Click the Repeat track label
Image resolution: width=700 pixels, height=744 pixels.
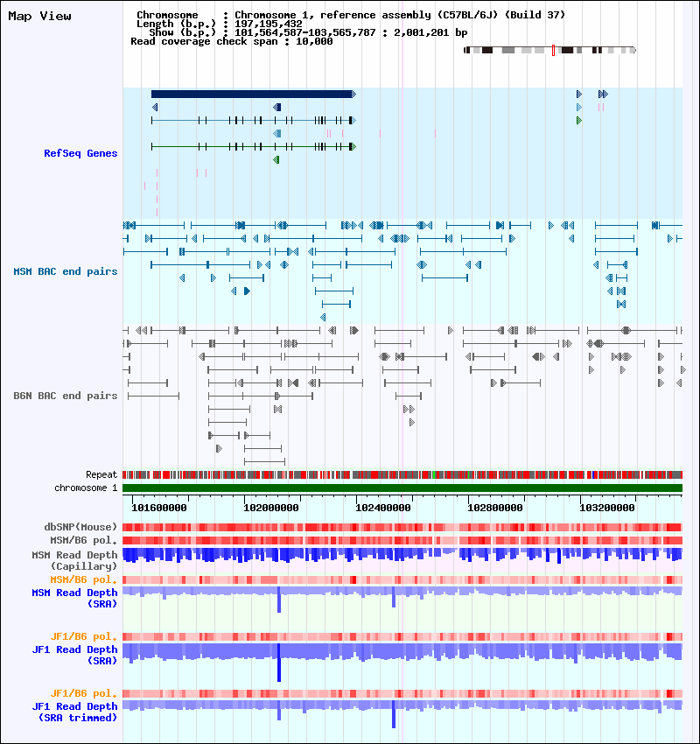tap(101, 474)
